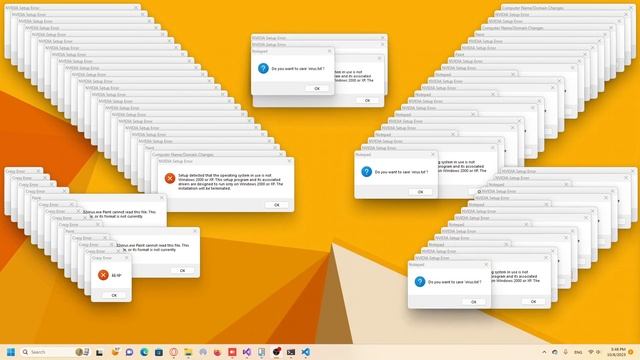Close the bottom-right Notepad dialog
This screenshot has height=360, width=640.
pos(486,264)
